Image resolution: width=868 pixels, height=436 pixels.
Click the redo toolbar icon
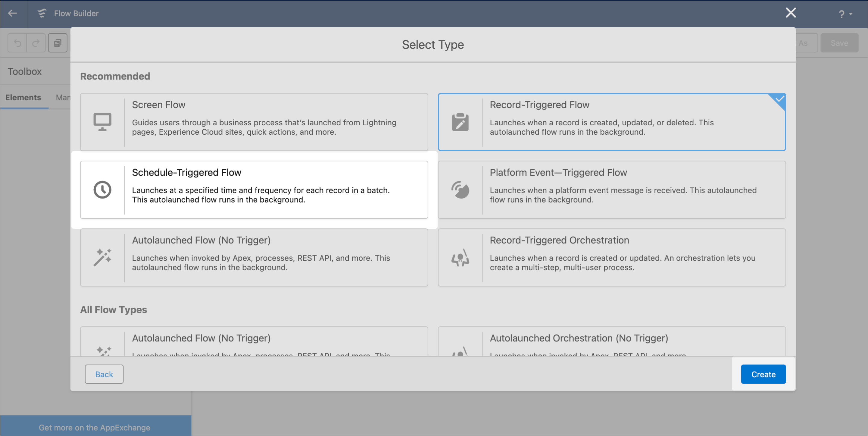(36, 43)
